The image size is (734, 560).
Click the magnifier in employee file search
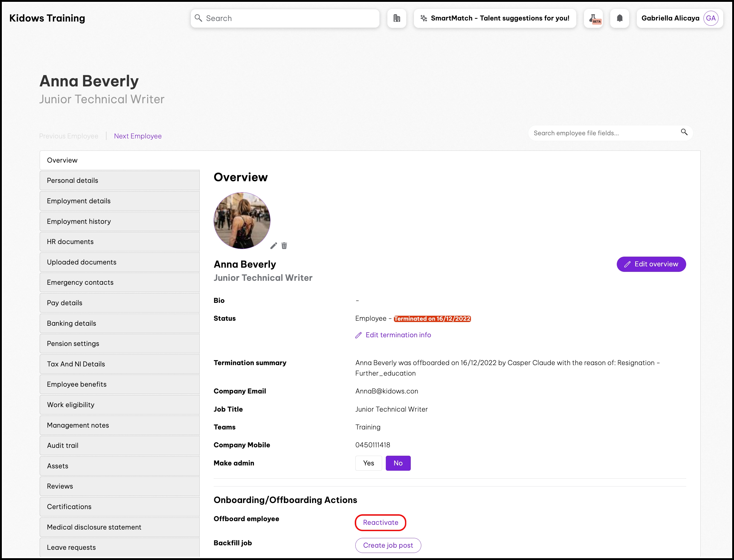tap(684, 132)
